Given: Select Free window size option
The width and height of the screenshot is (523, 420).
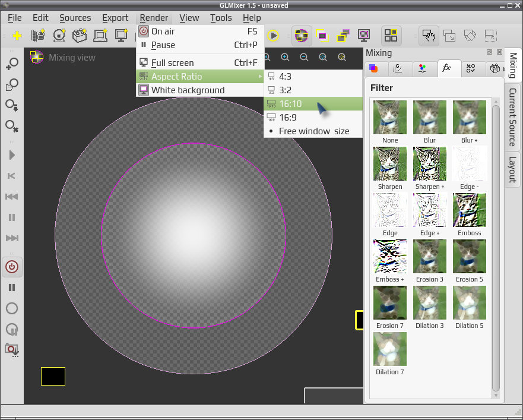Looking at the screenshot, I should 313,131.
